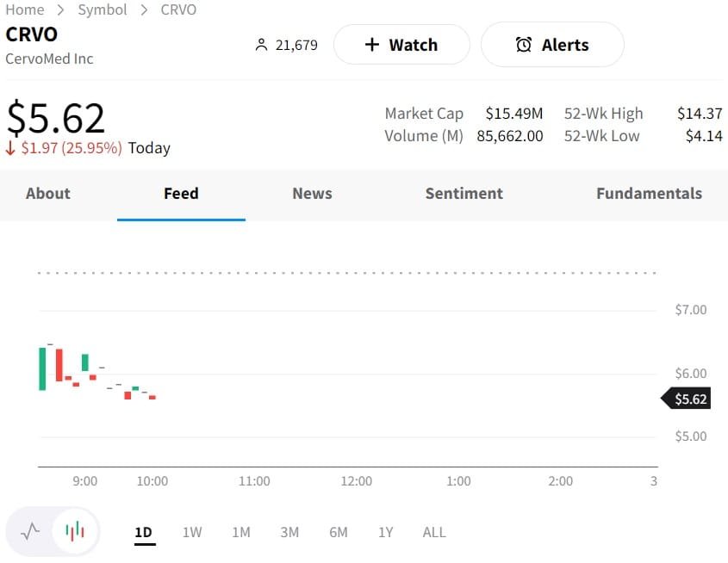This screenshot has height=563, width=728.
Task: Select the Feed tab
Action: pos(181,194)
